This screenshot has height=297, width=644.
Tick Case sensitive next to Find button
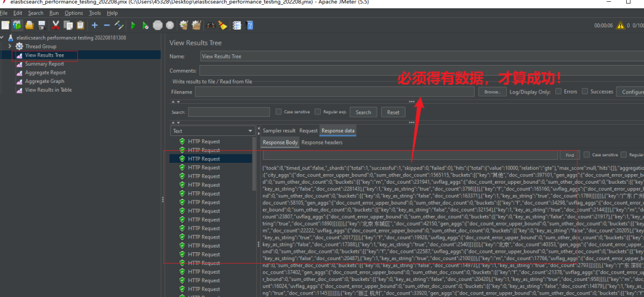(586, 155)
